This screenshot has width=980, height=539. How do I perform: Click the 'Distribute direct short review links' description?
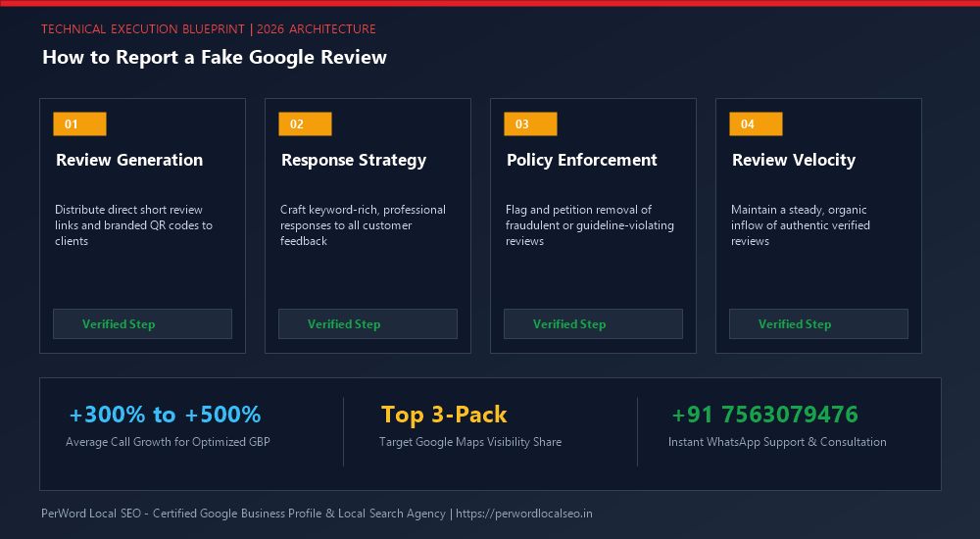(x=133, y=225)
